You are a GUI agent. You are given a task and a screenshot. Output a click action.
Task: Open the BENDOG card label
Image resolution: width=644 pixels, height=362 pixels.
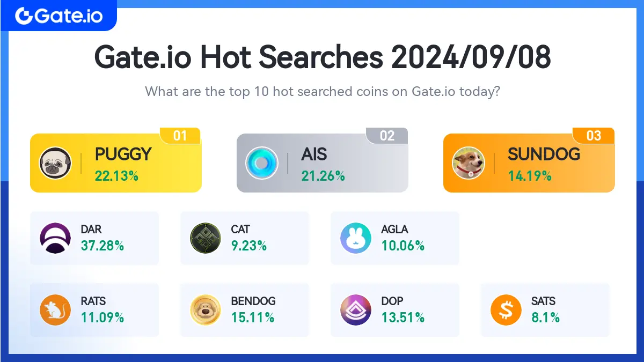(253, 301)
